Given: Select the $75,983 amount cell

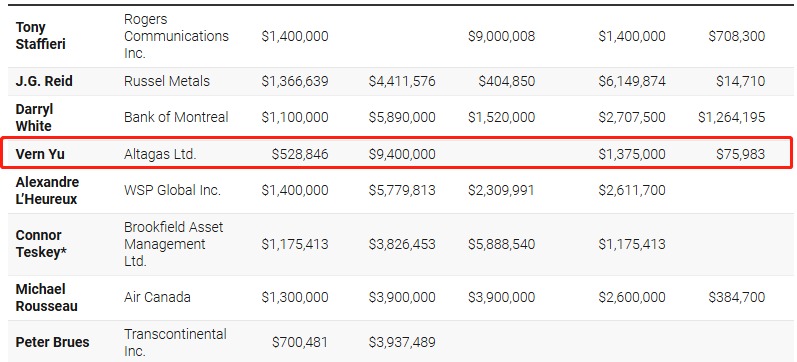Looking at the screenshot, I should click(741, 154).
